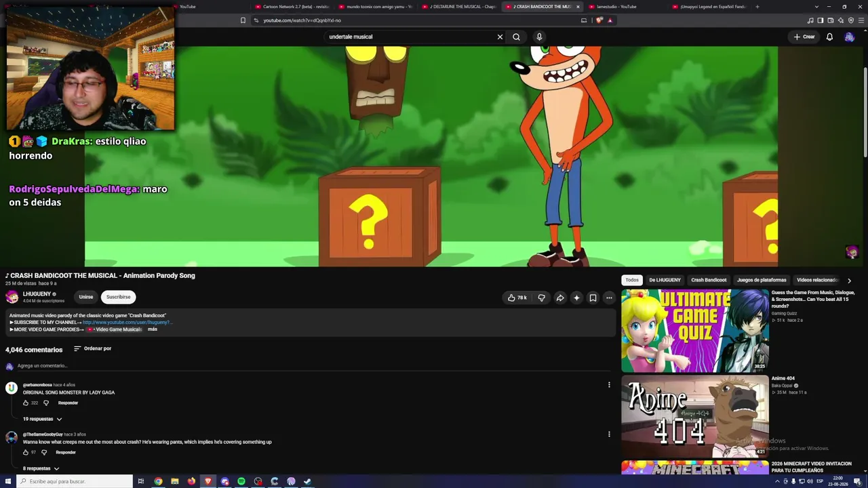Dislike the TheSameGoobyGuy comment
This screenshot has height=488, width=868.
(44, 452)
